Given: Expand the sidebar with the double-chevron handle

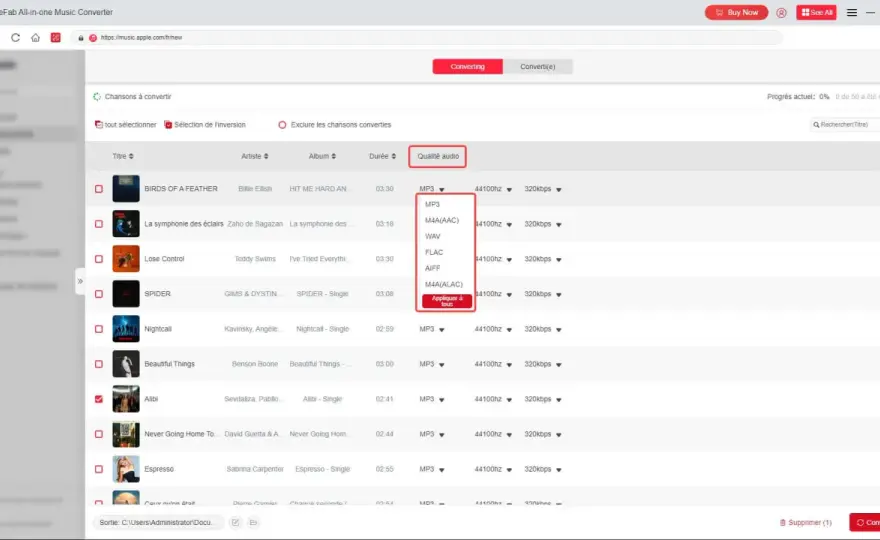Looking at the screenshot, I should (x=80, y=281).
